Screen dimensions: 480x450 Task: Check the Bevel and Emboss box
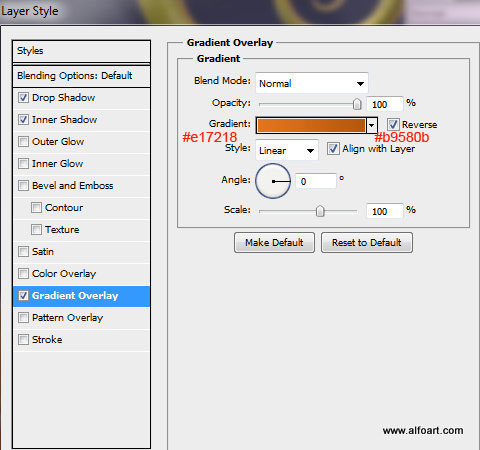click(23, 186)
